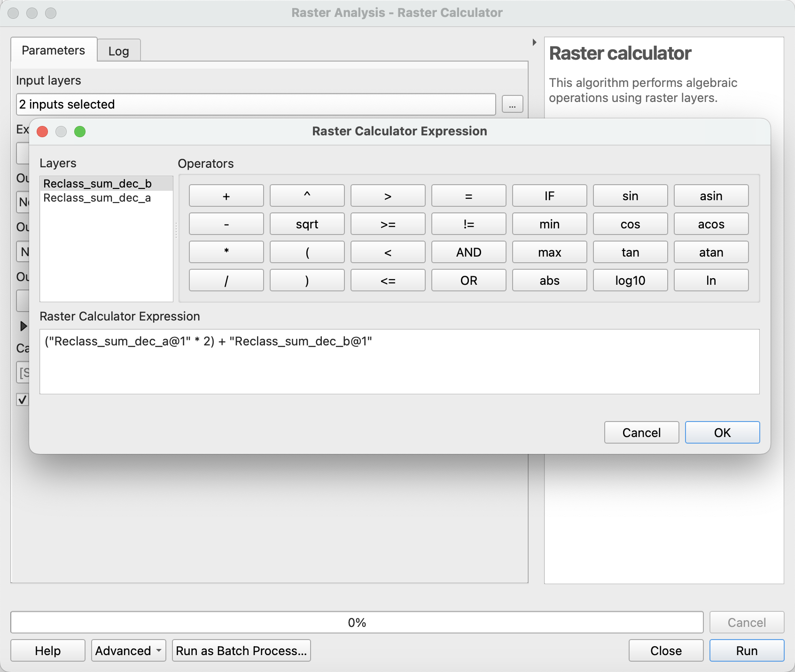
Task: Select the Parameters tab
Action: 54,50
